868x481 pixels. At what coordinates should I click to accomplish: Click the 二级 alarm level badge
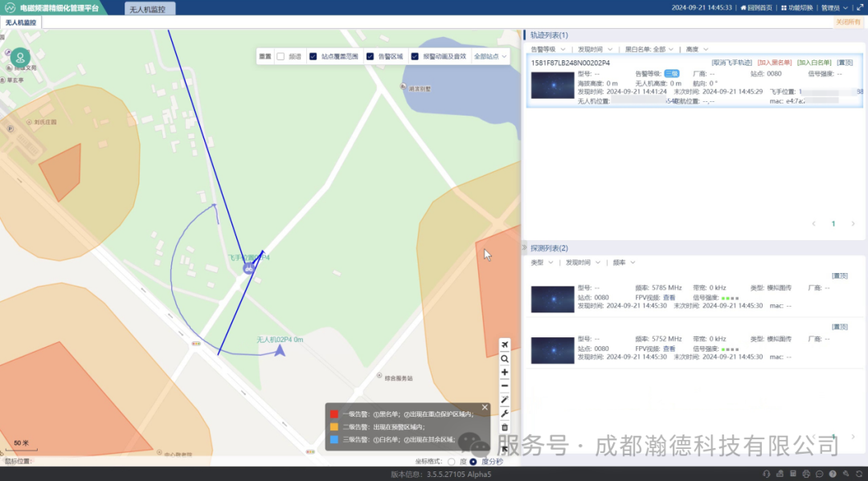pos(671,74)
